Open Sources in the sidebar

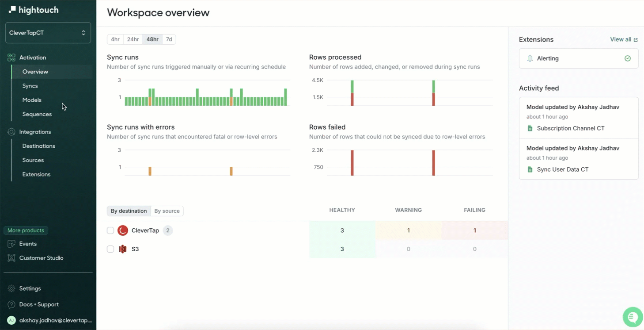pyautogui.click(x=33, y=160)
